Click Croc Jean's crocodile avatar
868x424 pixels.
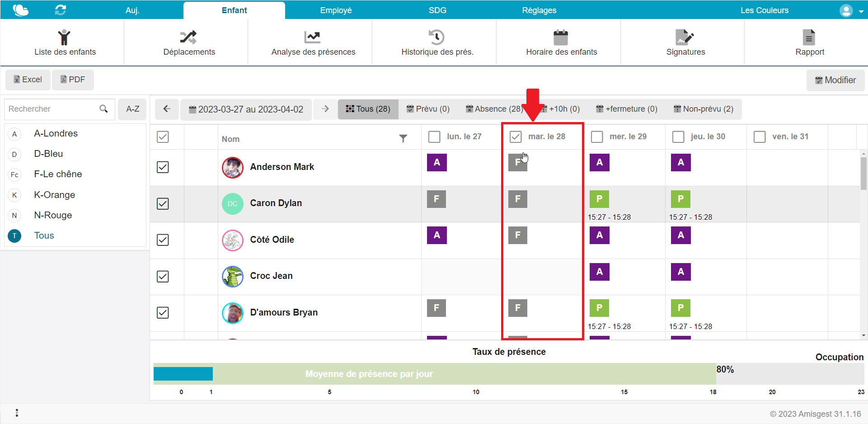coord(233,277)
